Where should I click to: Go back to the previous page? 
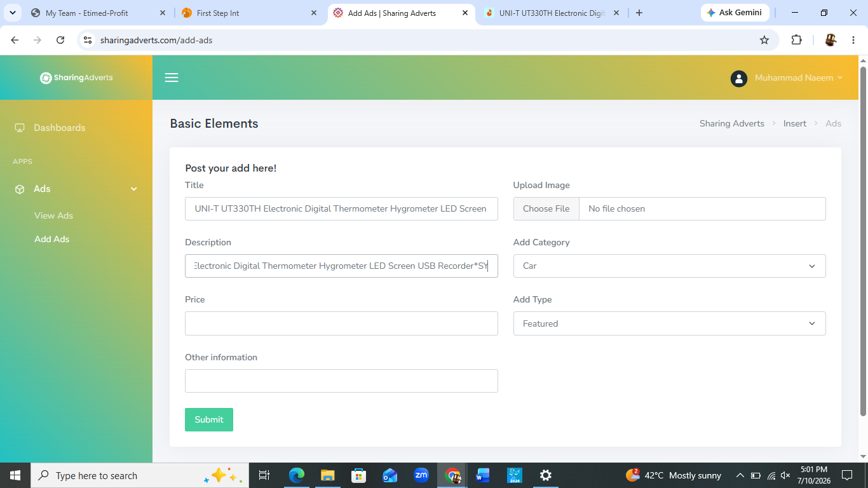point(15,40)
